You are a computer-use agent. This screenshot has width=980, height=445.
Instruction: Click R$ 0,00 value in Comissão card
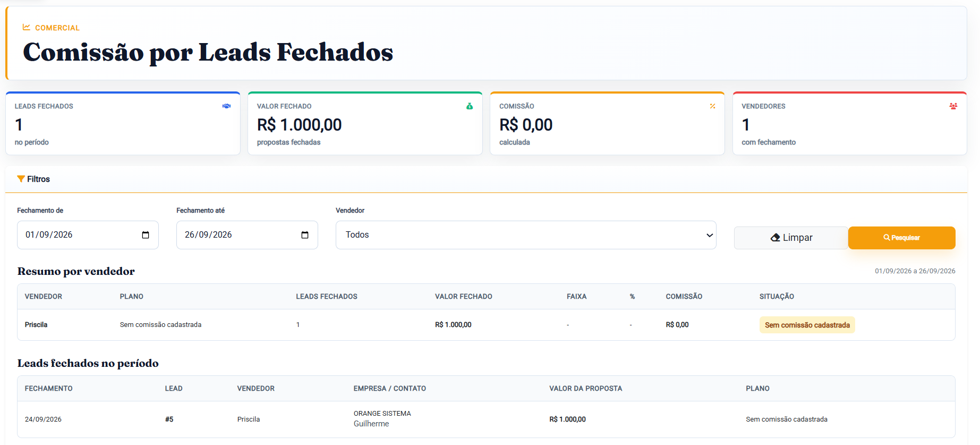(x=526, y=125)
